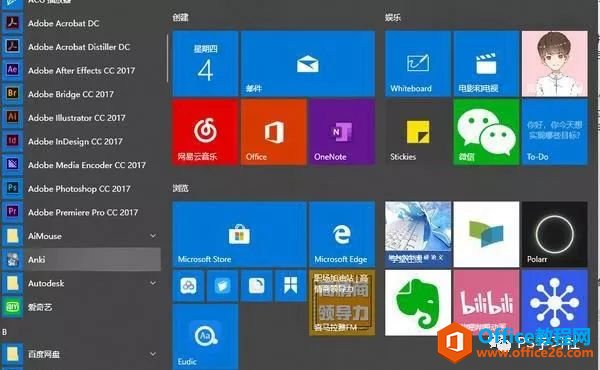Open the small Baidu cloud tile

click(188, 285)
